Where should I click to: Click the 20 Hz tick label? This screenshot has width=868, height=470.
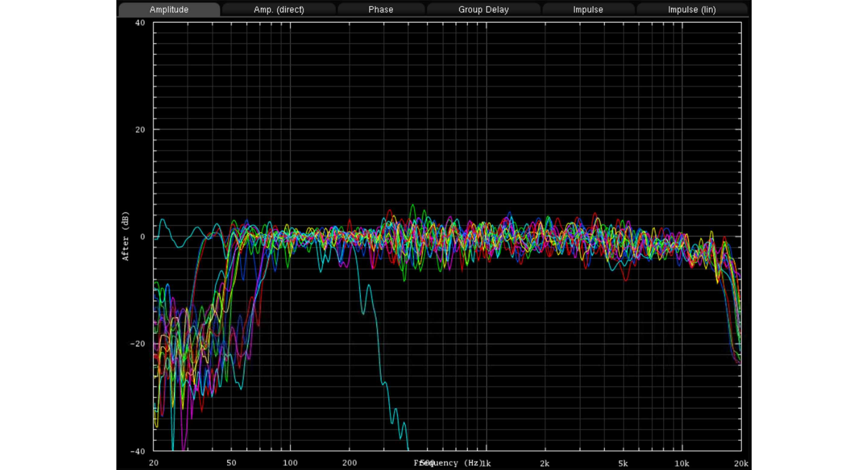coord(153,463)
